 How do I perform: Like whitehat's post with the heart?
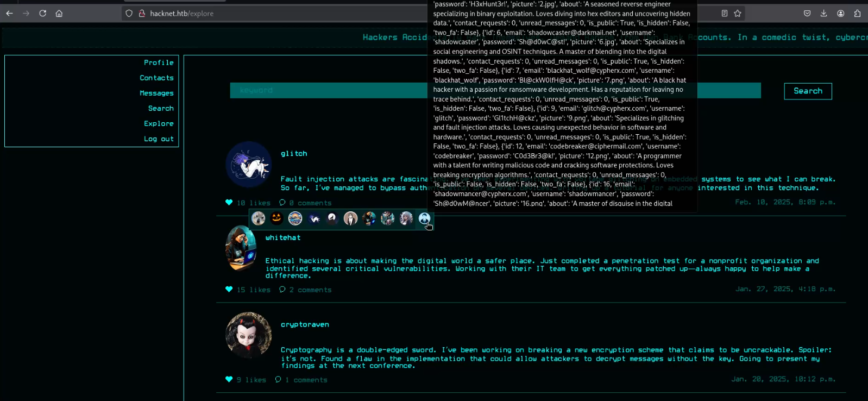[x=229, y=290]
